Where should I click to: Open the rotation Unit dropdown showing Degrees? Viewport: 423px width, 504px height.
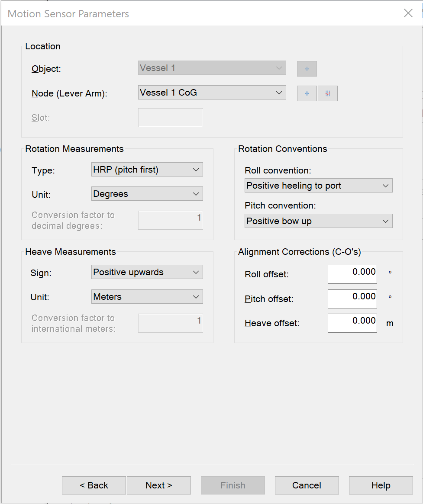(147, 194)
